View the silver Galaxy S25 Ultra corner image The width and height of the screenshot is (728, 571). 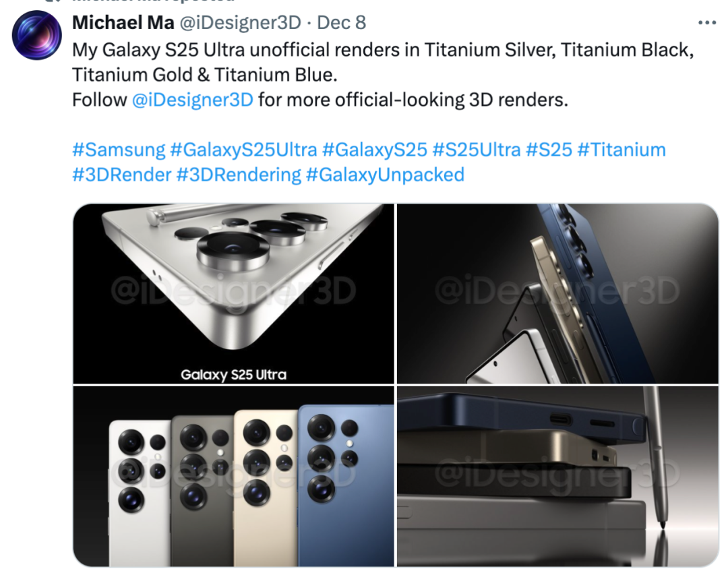point(233,293)
